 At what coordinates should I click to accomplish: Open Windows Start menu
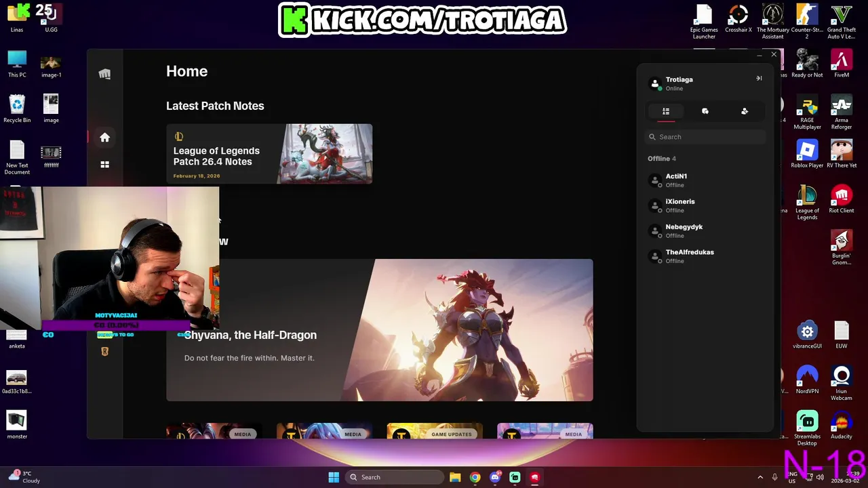pos(334,477)
